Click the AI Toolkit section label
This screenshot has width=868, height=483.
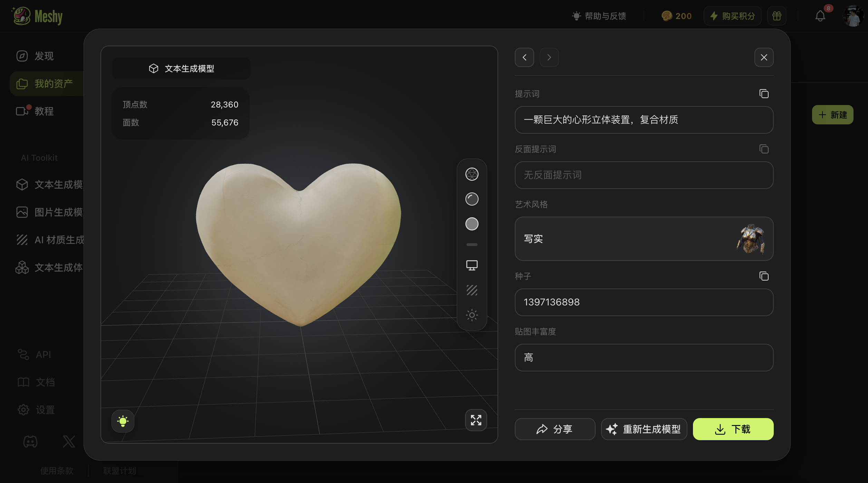click(x=39, y=158)
